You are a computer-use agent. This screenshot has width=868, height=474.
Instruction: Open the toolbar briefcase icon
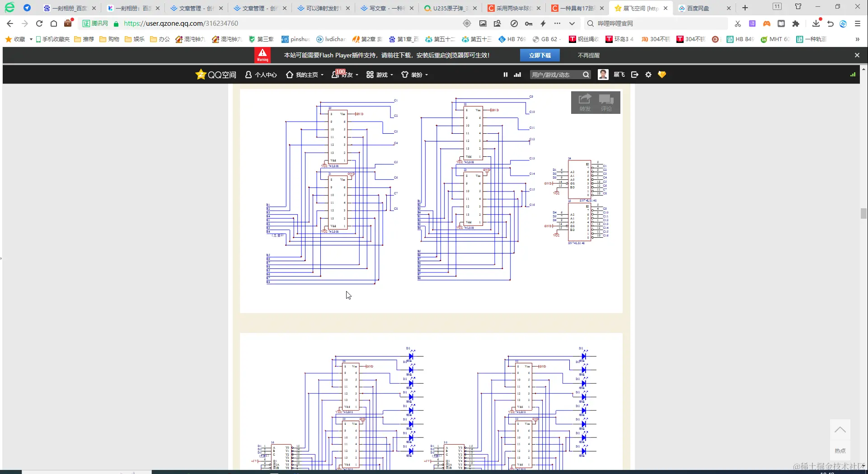tap(68, 23)
